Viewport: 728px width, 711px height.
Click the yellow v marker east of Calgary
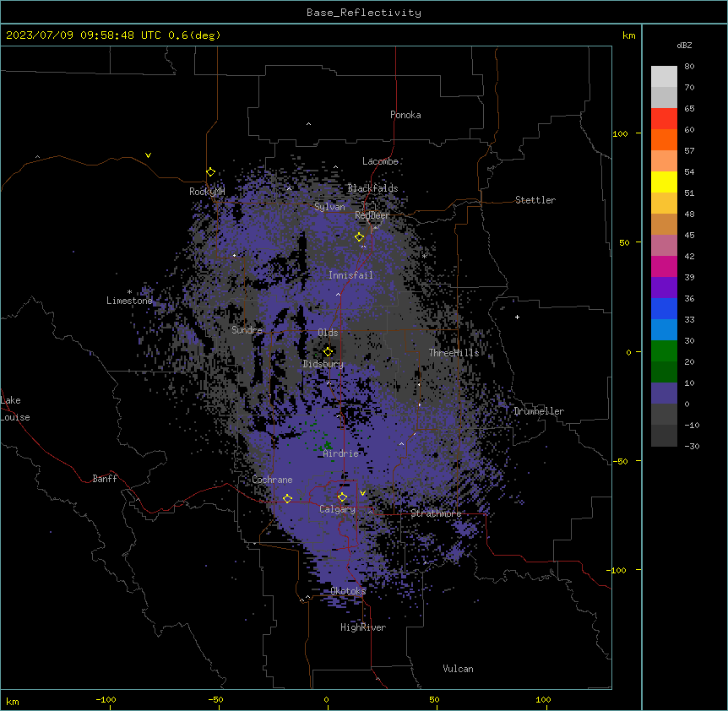click(362, 493)
